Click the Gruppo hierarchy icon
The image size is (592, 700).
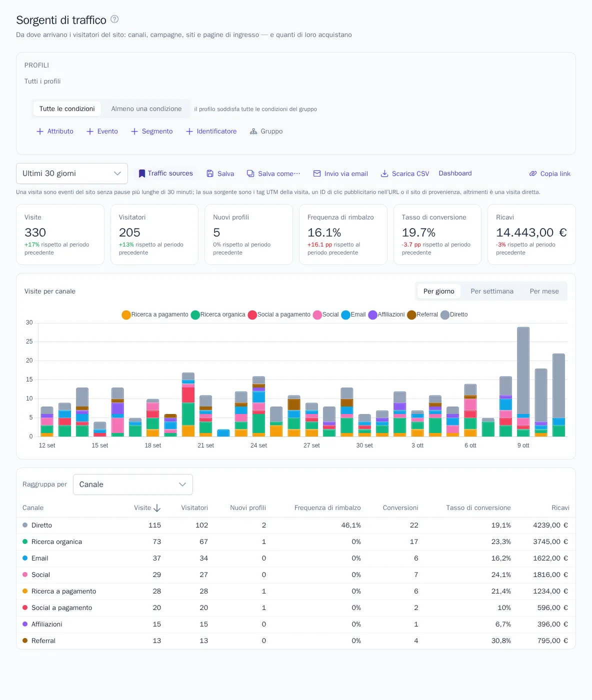pos(253,131)
